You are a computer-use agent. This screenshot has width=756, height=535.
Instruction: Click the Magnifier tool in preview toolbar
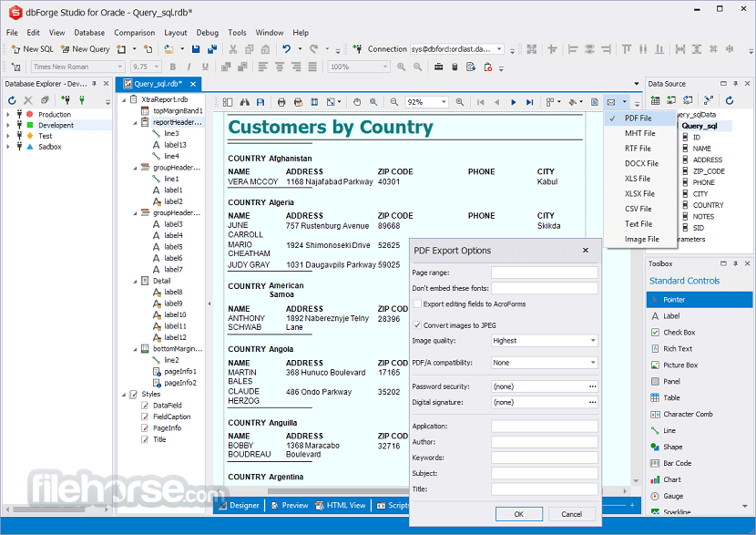tap(373, 102)
